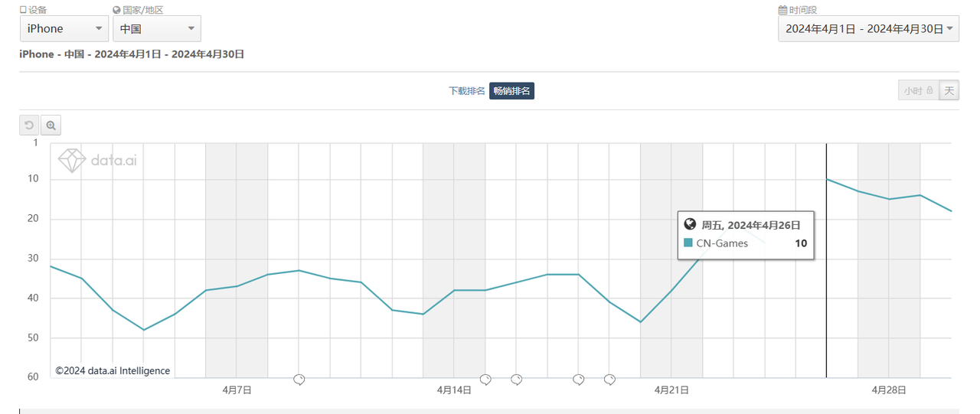Viewport: 980px width, 414px height.
Task: Click the 4月28日 date on the axis
Action: 889,390
